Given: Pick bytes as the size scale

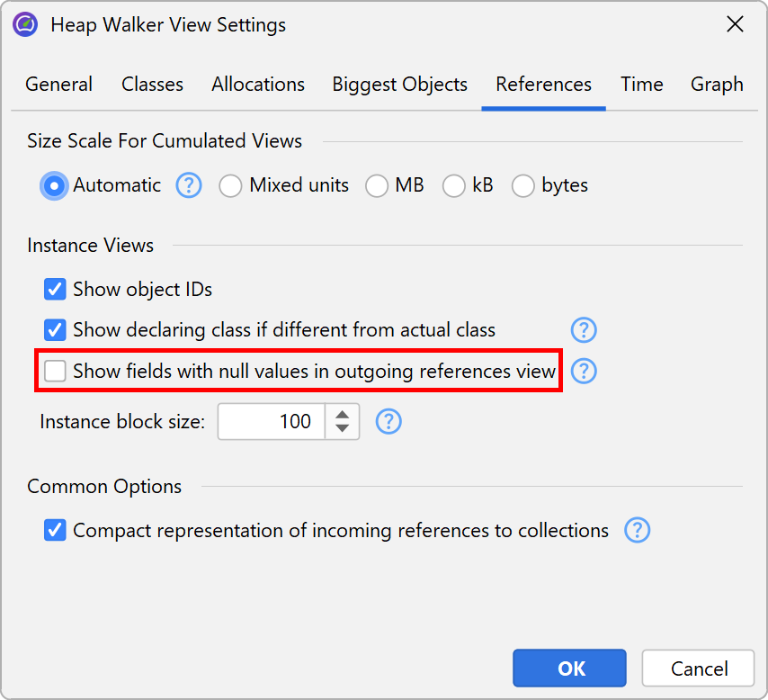Looking at the screenshot, I should (x=523, y=186).
